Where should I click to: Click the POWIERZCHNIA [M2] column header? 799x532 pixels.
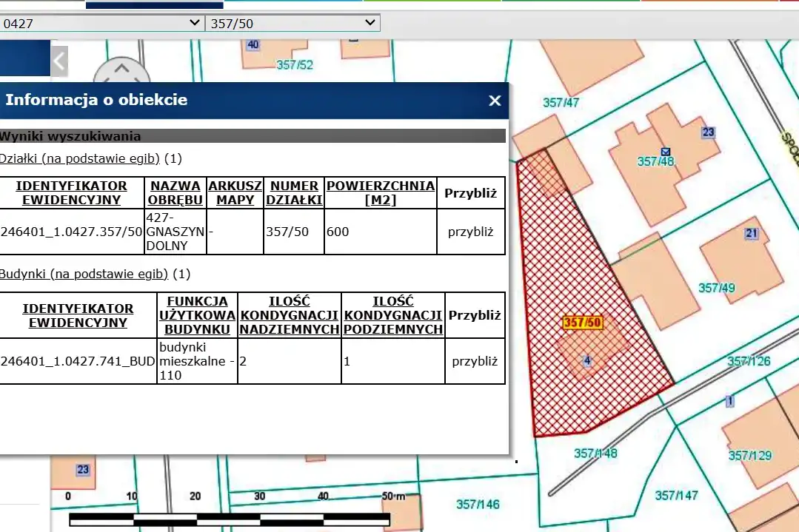(381, 192)
